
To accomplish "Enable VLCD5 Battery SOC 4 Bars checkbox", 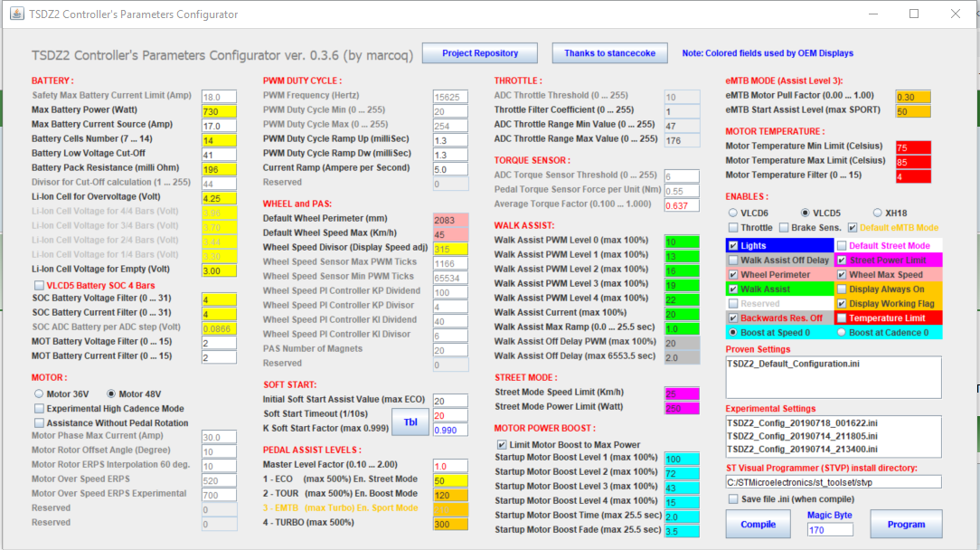I will tap(39, 285).
